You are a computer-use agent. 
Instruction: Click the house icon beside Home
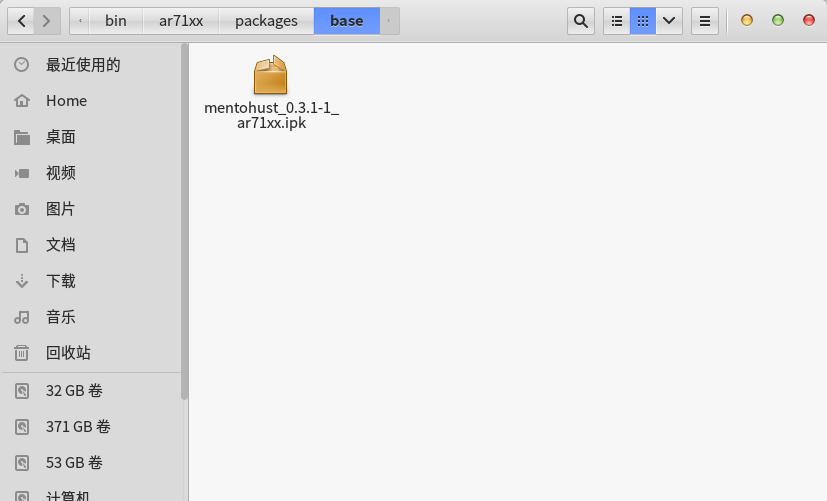pos(22,101)
